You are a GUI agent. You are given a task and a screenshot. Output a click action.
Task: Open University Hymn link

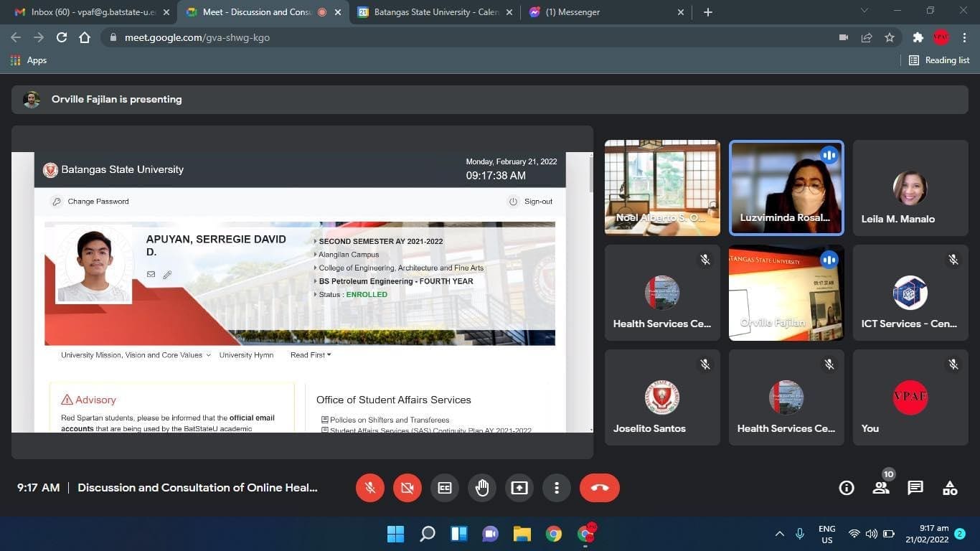[x=246, y=355]
